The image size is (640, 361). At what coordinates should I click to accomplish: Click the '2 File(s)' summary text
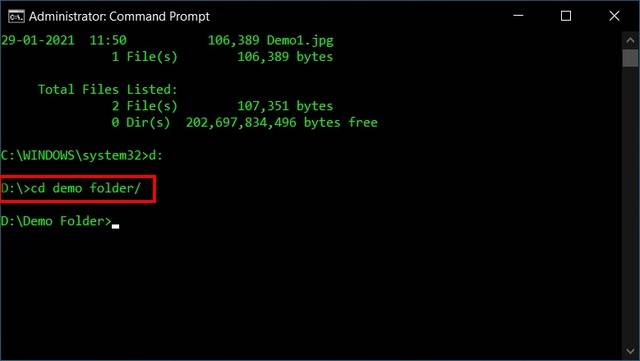(x=144, y=106)
